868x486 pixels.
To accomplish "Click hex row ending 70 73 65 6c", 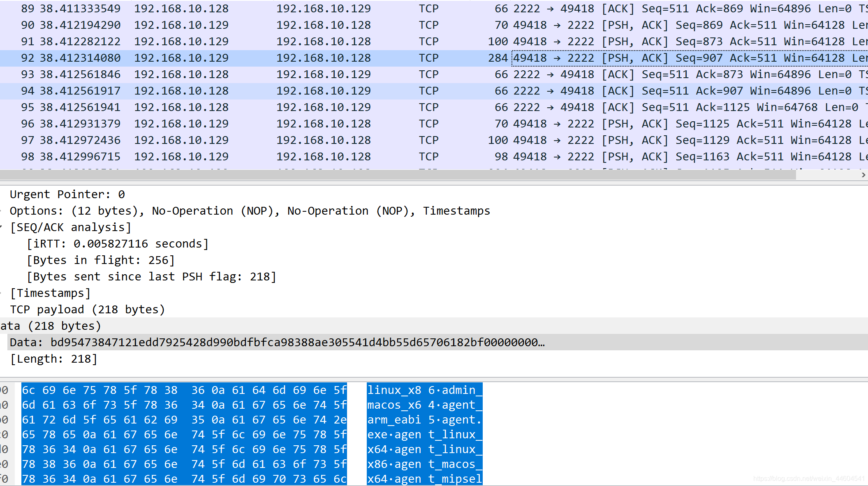I will point(184,479).
